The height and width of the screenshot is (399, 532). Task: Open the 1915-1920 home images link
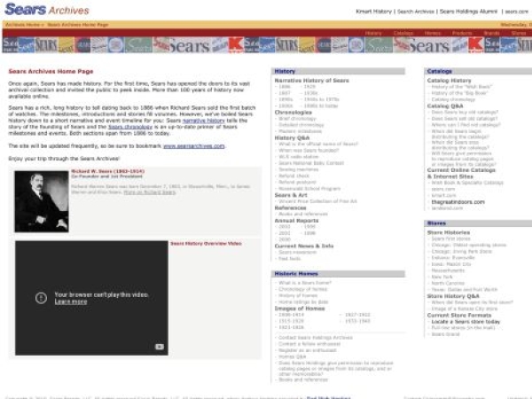tap(291, 321)
